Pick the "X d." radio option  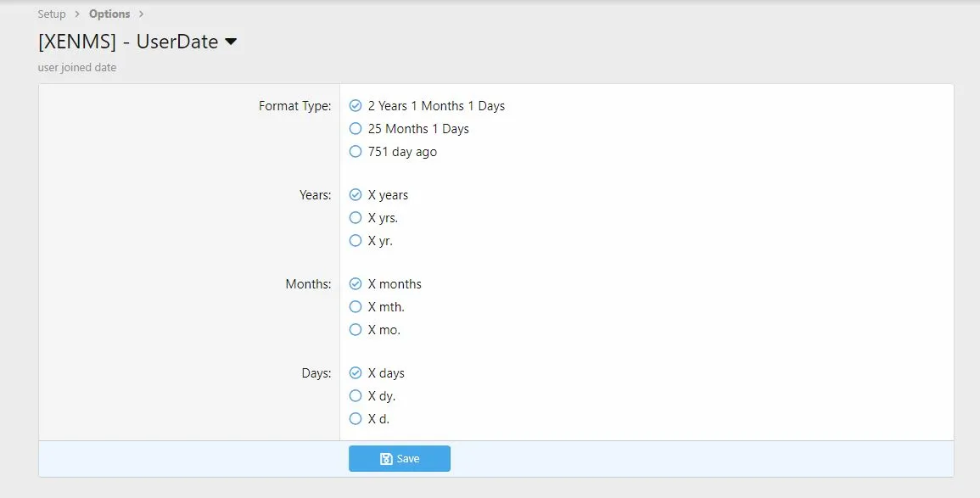[356, 419]
